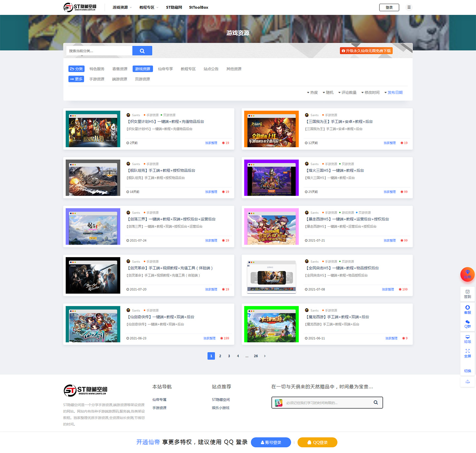Click the footer search input field

coord(327,403)
